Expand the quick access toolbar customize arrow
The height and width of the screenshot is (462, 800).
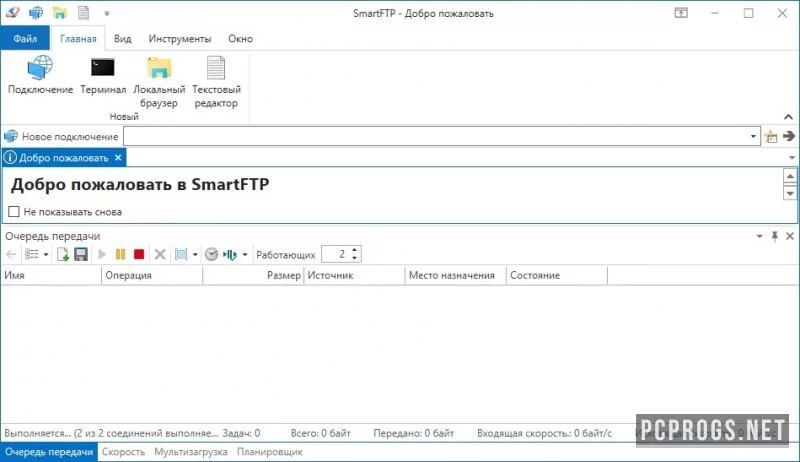(x=107, y=13)
